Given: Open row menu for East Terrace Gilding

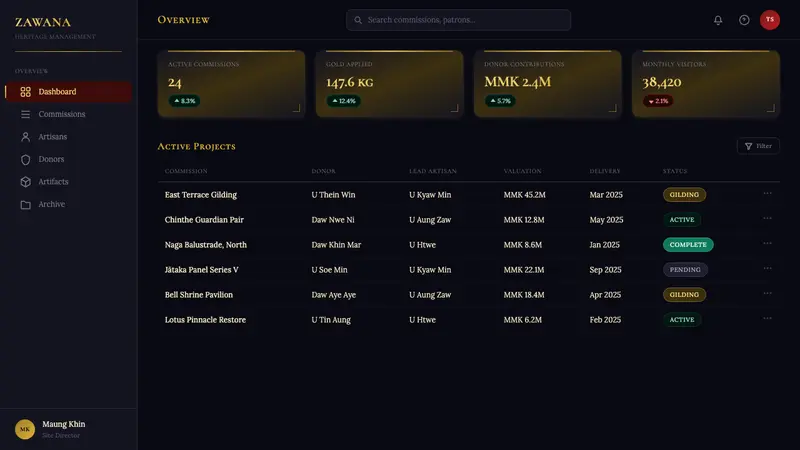Looking at the screenshot, I should tap(767, 193).
